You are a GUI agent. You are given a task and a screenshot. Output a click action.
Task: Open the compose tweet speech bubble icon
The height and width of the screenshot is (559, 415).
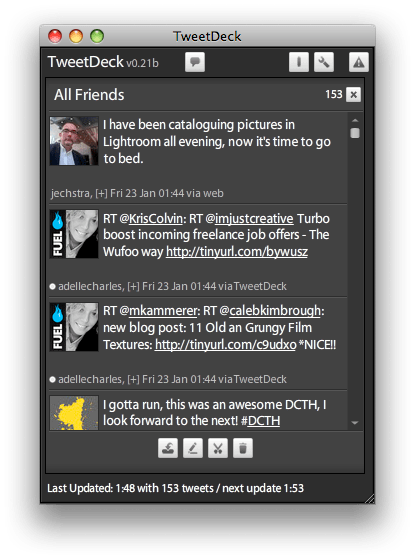(195, 62)
